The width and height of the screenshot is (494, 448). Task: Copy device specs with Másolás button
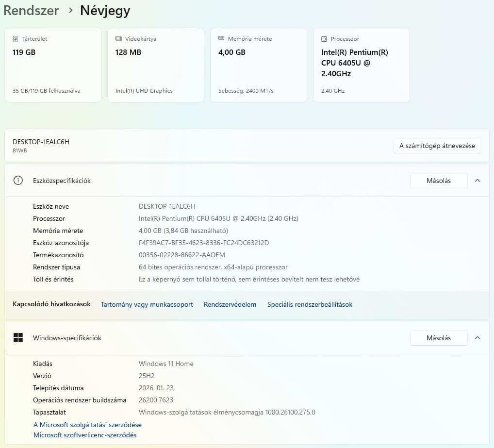tap(439, 181)
